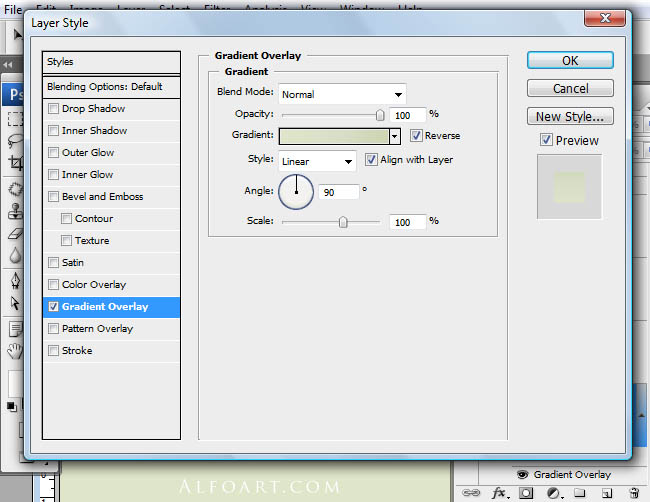The height and width of the screenshot is (502, 650).
Task: Select the Lasso tool
Action: pos(15,141)
